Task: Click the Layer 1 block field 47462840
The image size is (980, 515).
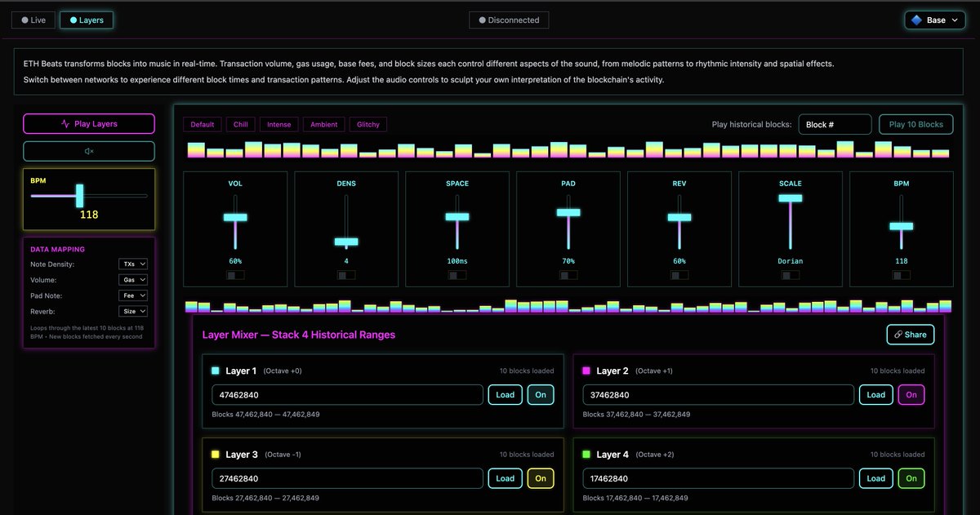Action: coord(347,395)
